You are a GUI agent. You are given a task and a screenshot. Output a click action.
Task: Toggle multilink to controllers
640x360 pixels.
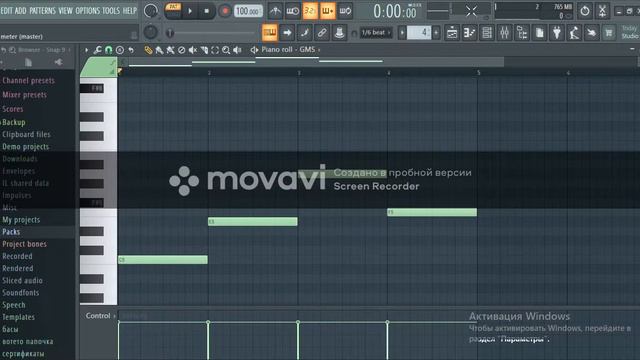(322, 33)
